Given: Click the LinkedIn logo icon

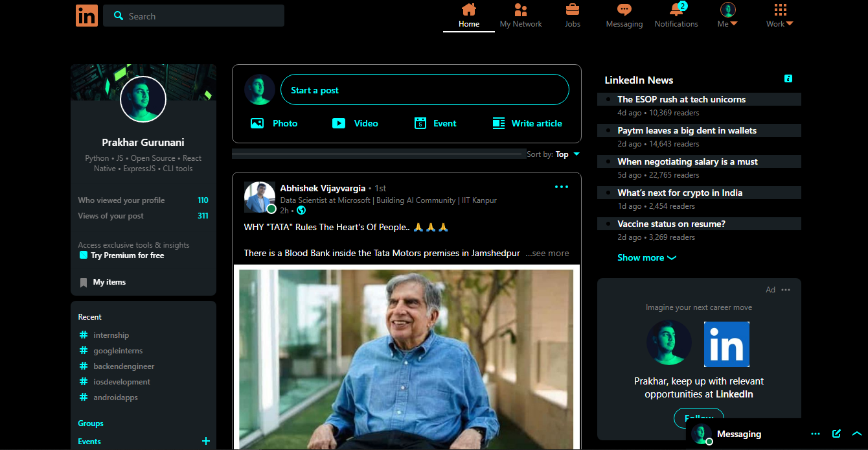Looking at the screenshot, I should click(x=87, y=16).
